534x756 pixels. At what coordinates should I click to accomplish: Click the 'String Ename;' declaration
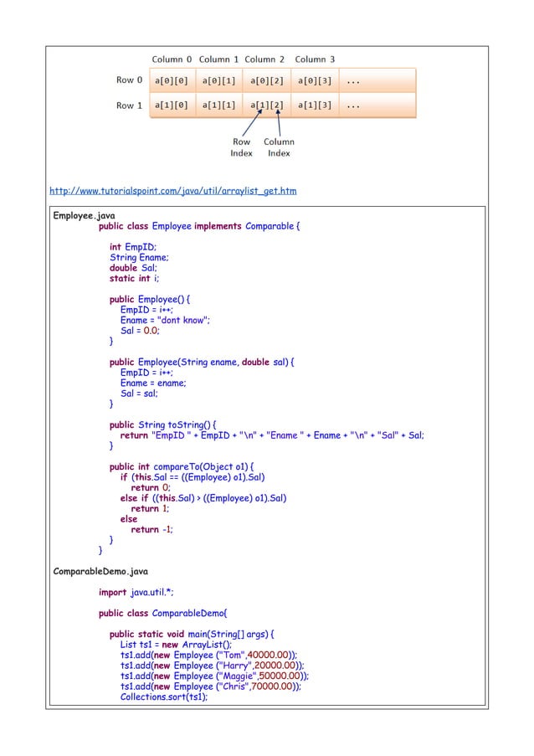click(139, 258)
